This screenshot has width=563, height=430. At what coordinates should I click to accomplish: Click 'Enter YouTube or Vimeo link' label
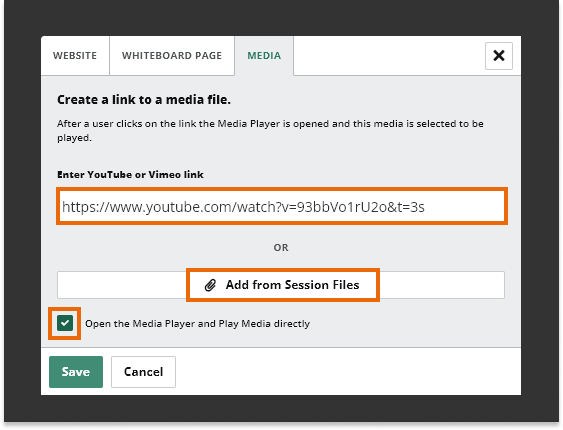[x=130, y=174]
